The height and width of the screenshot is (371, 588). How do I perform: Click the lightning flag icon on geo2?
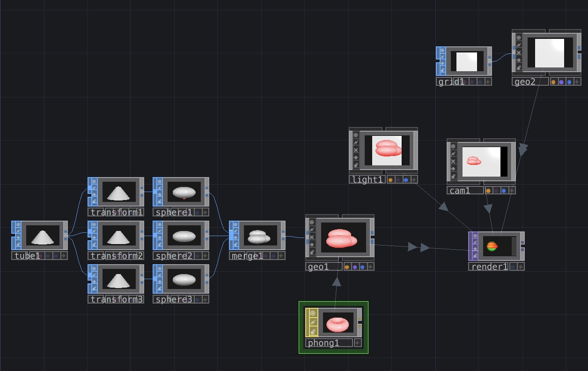coord(519,45)
